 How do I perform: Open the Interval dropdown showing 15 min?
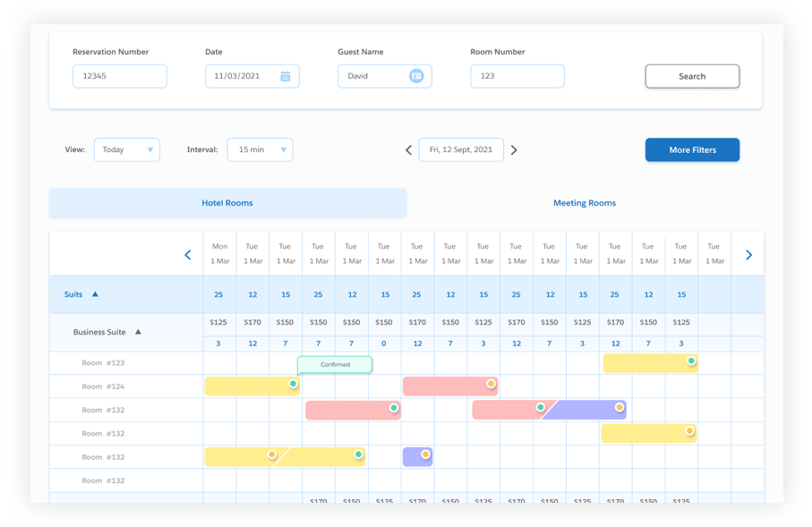tap(260, 149)
